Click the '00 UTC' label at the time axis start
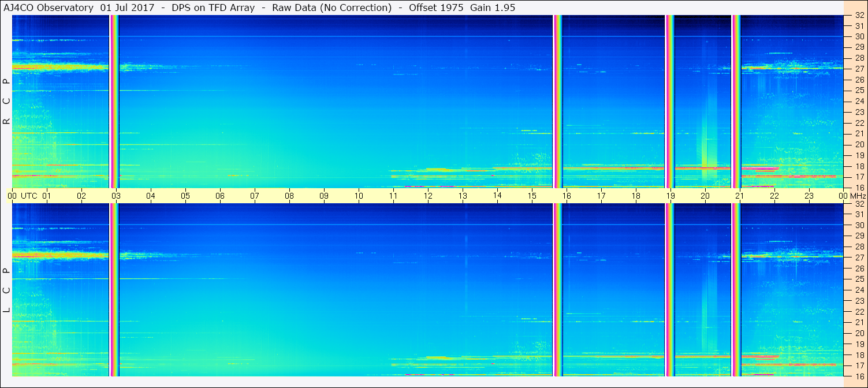The height and width of the screenshot is (388, 868). pyautogui.click(x=22, y=196)
